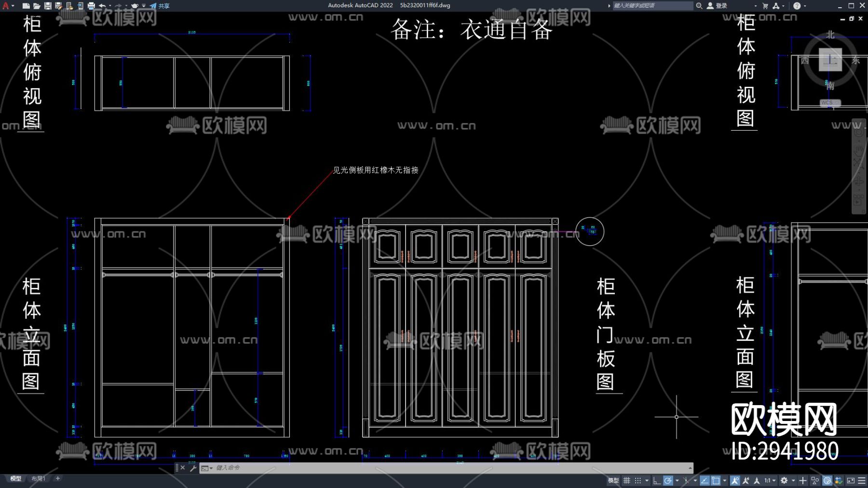Toggle the grid display in the status bar
Screen dimensions: 868x488
pos(626,481)
